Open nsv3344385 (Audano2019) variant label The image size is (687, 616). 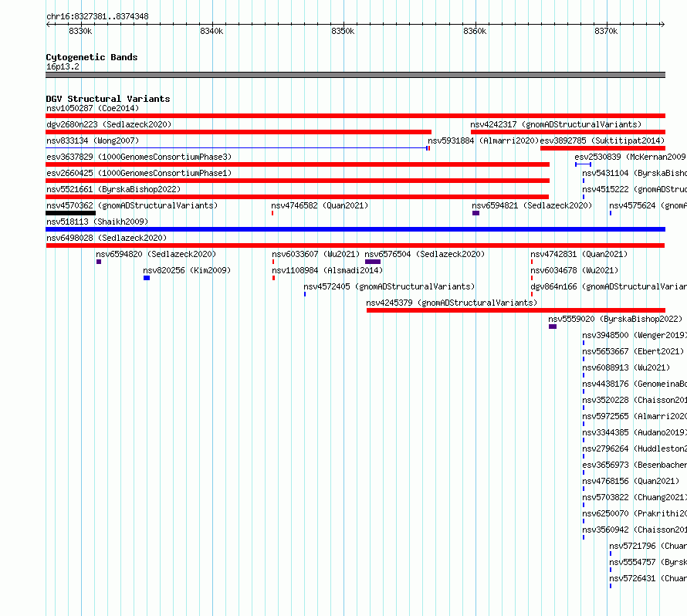coord(635,432)
